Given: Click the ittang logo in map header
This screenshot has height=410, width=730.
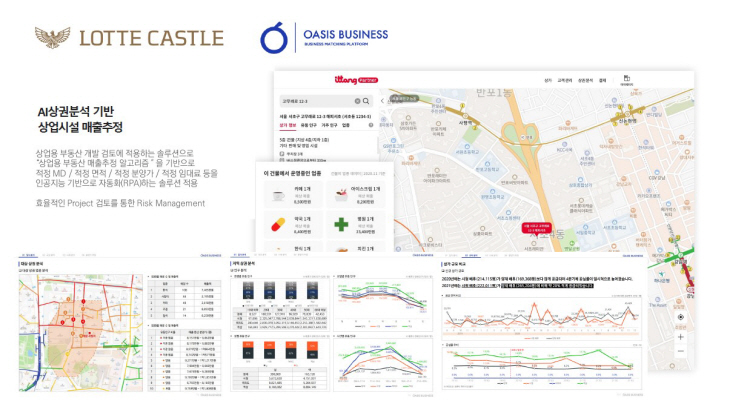Looking at the screenshot, I should [x=347, y=79].
